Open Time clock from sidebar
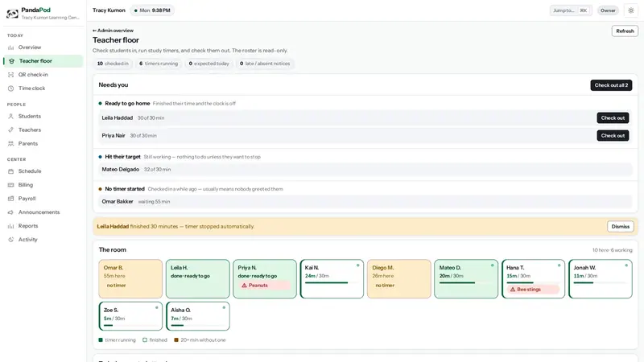The height and width of the screenshot is (362, 644). coord(43,88)
